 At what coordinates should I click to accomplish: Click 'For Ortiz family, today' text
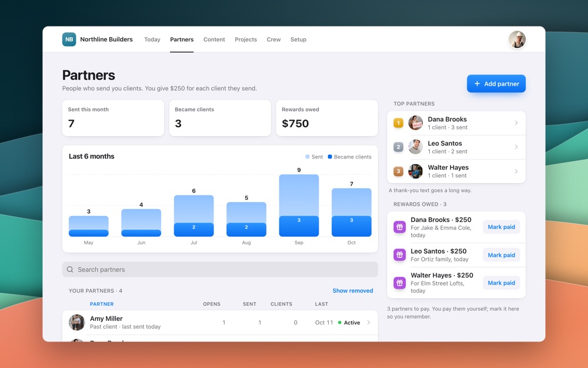coord(439,259)
